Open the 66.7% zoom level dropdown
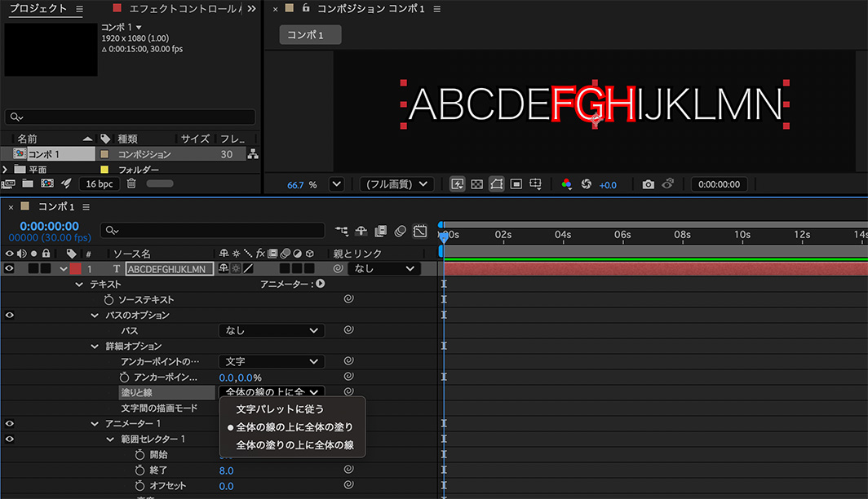This screenshot has width=868, height=499. click(x=335, y=183)
